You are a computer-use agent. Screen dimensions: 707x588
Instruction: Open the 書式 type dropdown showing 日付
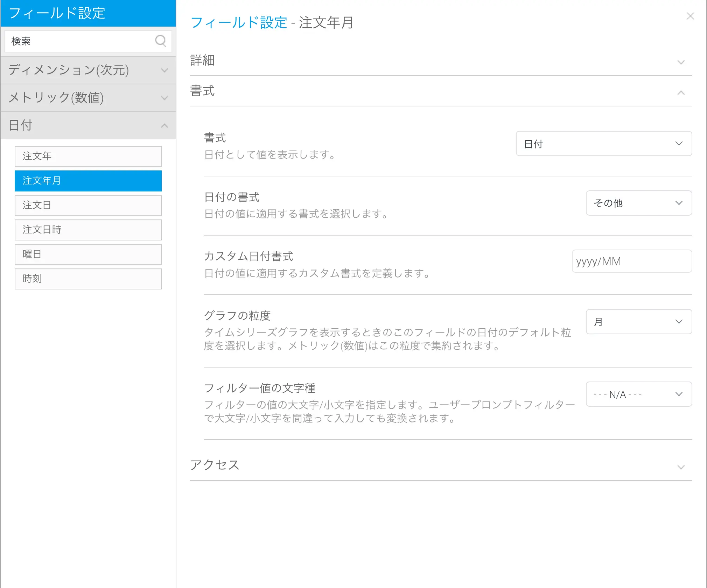(x=603, y=143)
